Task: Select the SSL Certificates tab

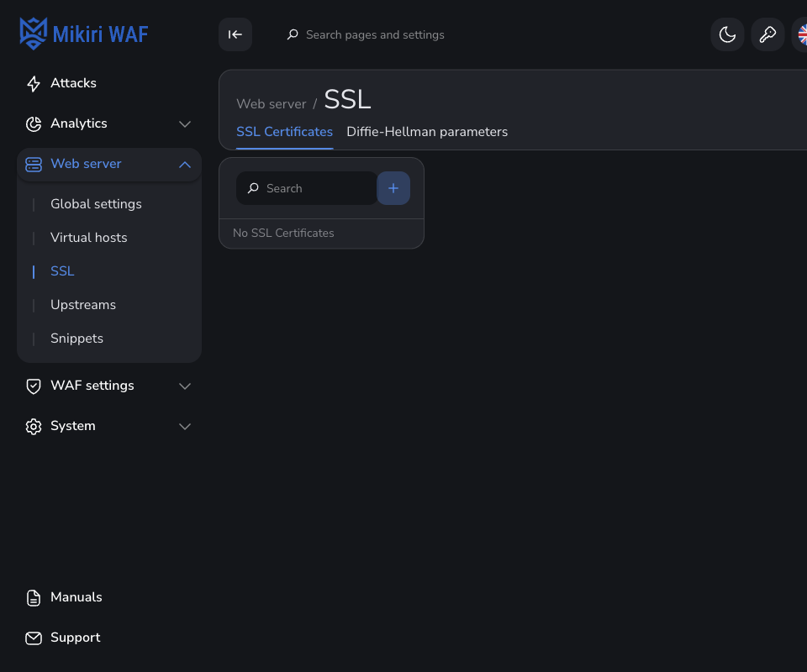Action: 285,132
